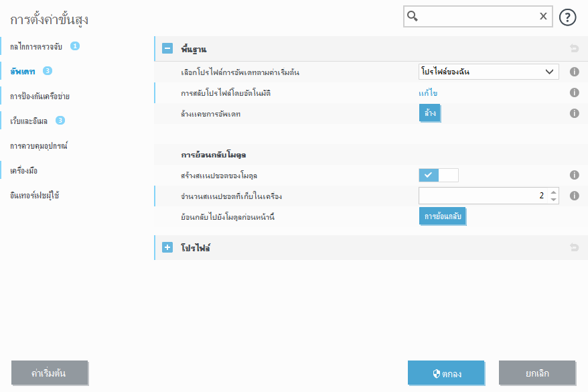Open กลไกการตรวจจับ in the sidebar

tap(36, 46)
